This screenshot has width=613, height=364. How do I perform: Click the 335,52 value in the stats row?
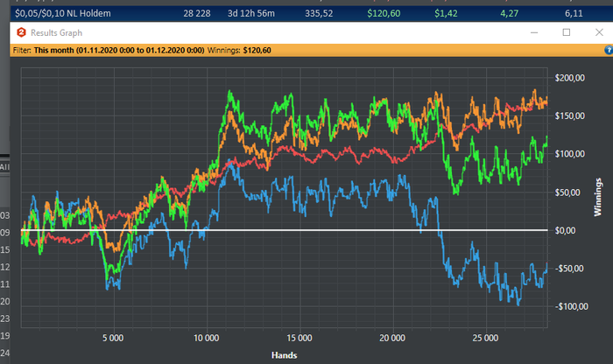click(319, 13)
